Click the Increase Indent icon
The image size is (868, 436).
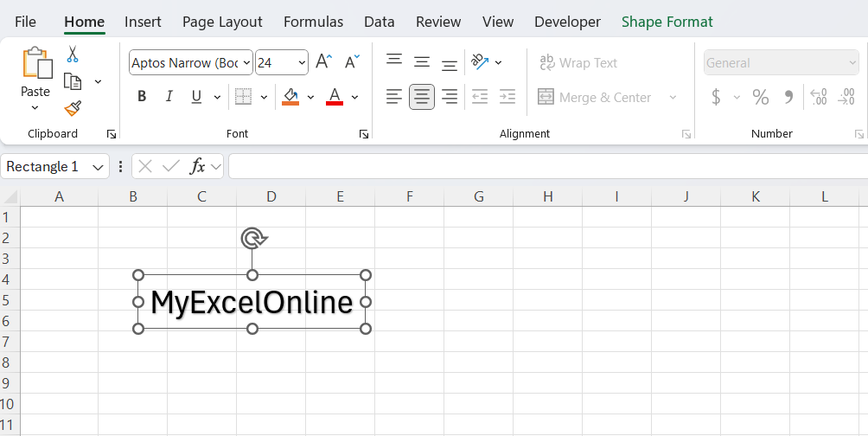[x=507, y=97]
